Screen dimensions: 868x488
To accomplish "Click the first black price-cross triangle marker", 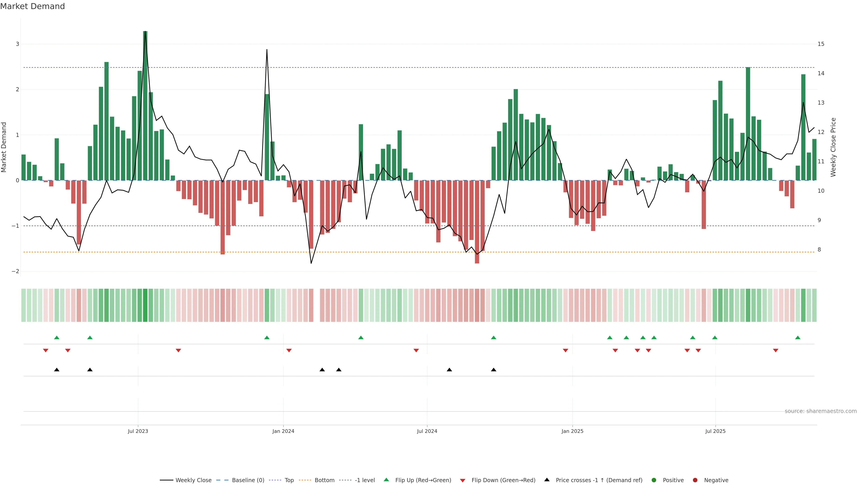I will 57,370.
